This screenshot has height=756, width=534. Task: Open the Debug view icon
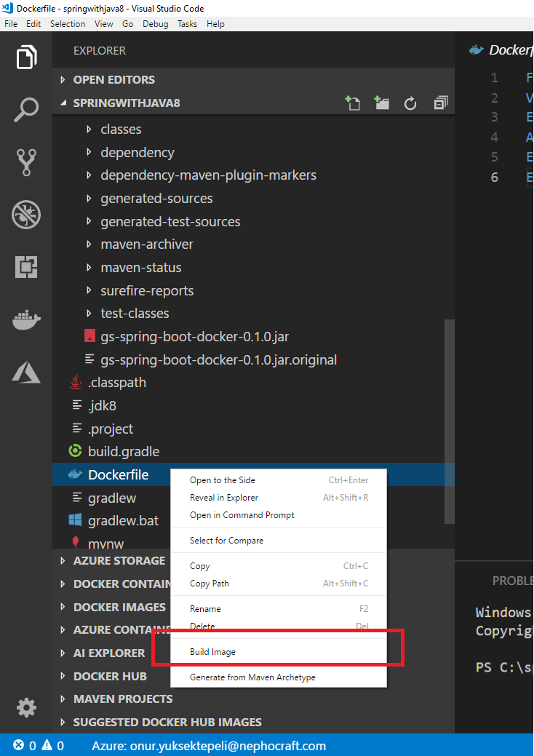point(26,214)
